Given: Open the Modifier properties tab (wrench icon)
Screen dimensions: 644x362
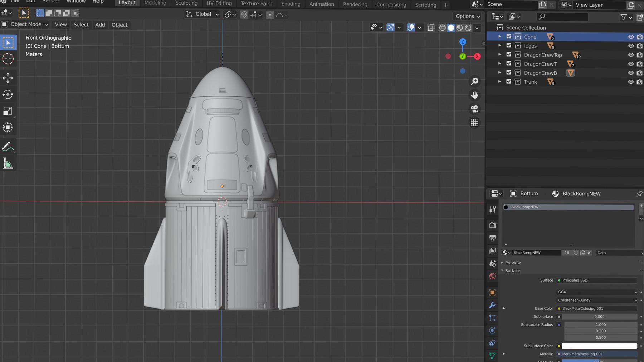Looking at the screenshot, I should click(x=493, y=305).
